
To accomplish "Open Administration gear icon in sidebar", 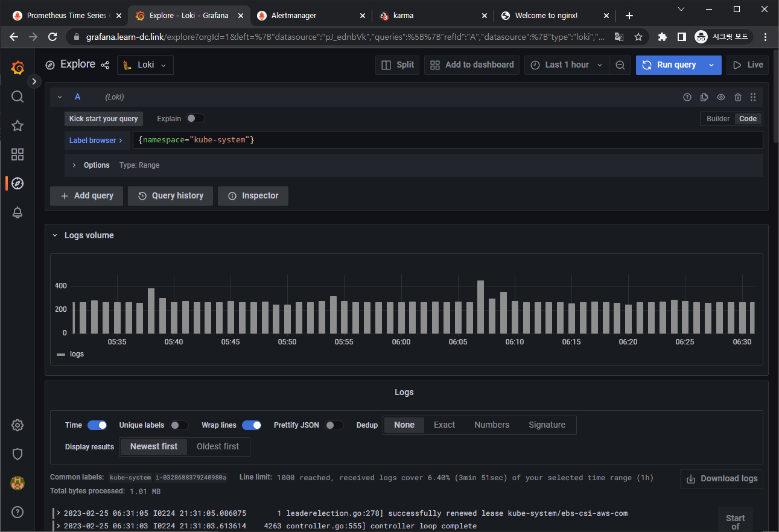I will pyautogui.click(x=17, y=425).
